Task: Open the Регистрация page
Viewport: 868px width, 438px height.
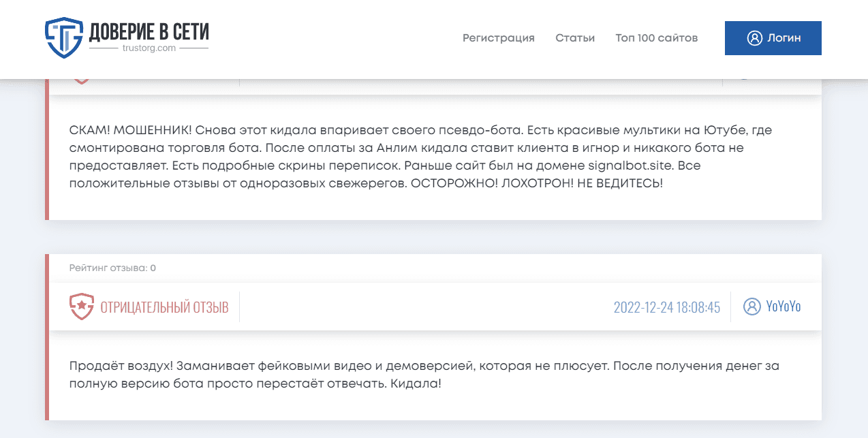Action: pos(498,38)
